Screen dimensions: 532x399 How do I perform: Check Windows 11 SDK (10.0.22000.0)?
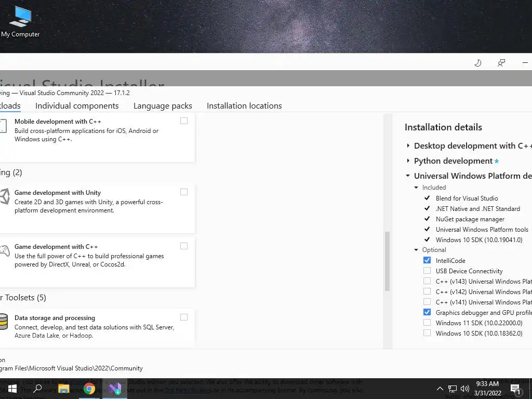pyautogui.click(x=427, y=323)
